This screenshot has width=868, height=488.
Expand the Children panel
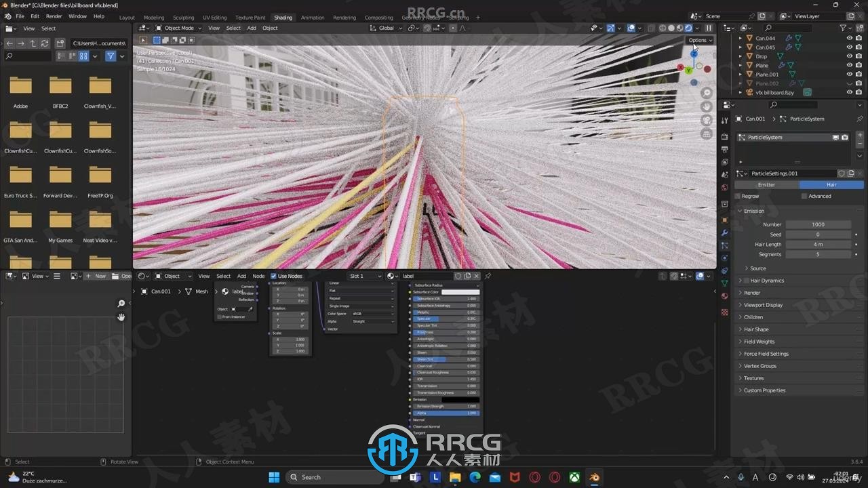pos(753,317)
